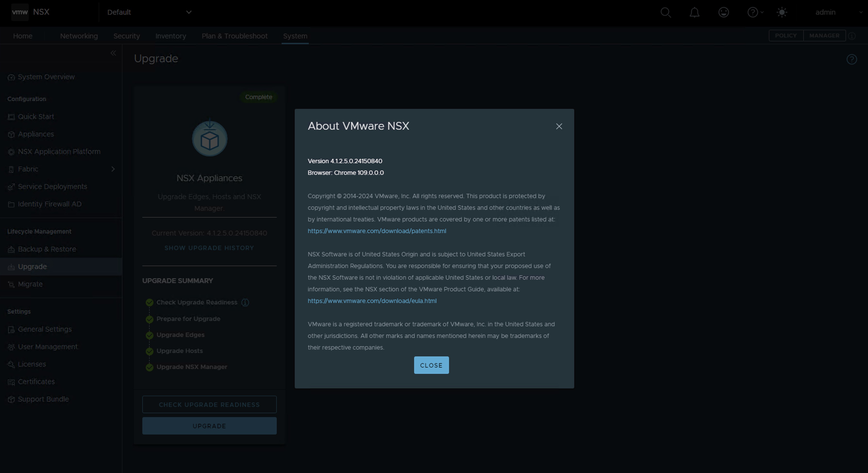Open the help question mark menu

coord(753,12)
